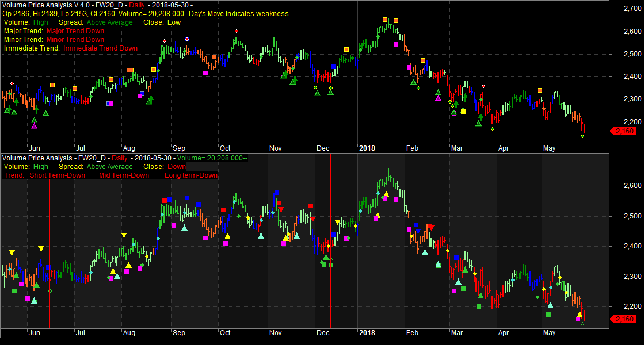
Task: Click the yellow square marker in upper chart
Action: 463,111
